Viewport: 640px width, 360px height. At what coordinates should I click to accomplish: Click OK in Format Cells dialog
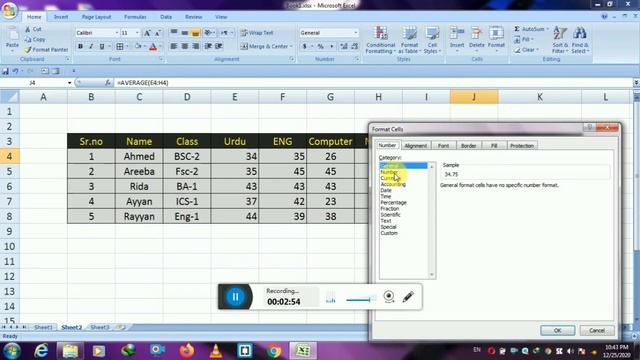tap(558, 330)
